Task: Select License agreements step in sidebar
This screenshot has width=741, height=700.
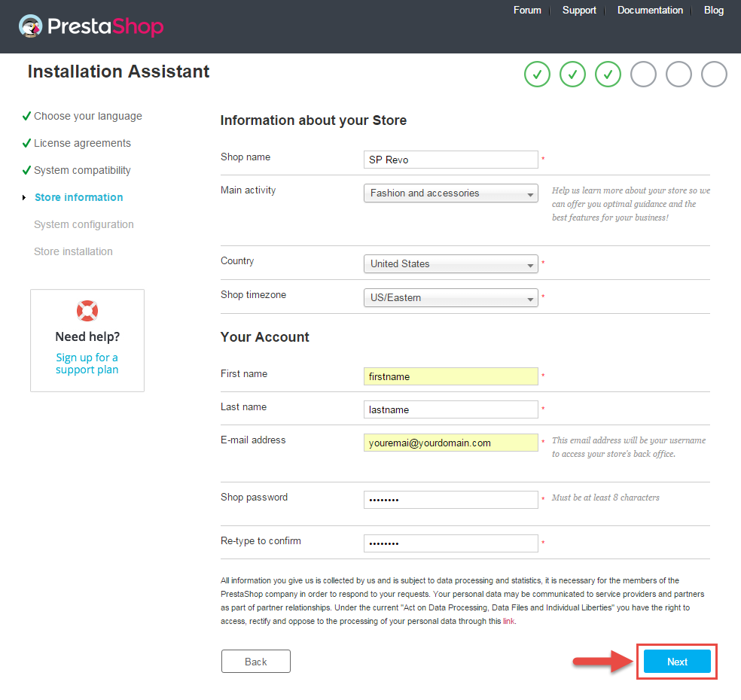Action: click(82, 143)
